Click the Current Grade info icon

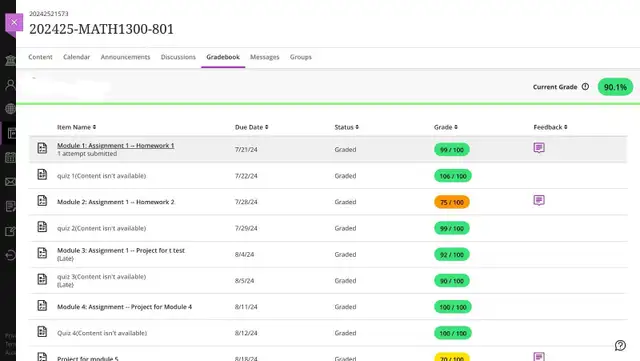[x=585, y=87]
